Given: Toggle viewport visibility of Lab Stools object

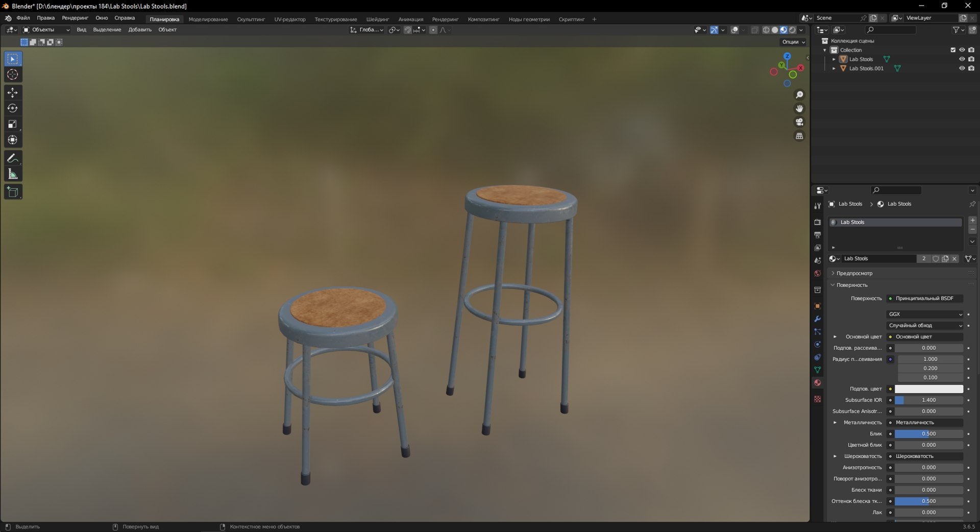Looking at the screenshot, I should [962, 59].
